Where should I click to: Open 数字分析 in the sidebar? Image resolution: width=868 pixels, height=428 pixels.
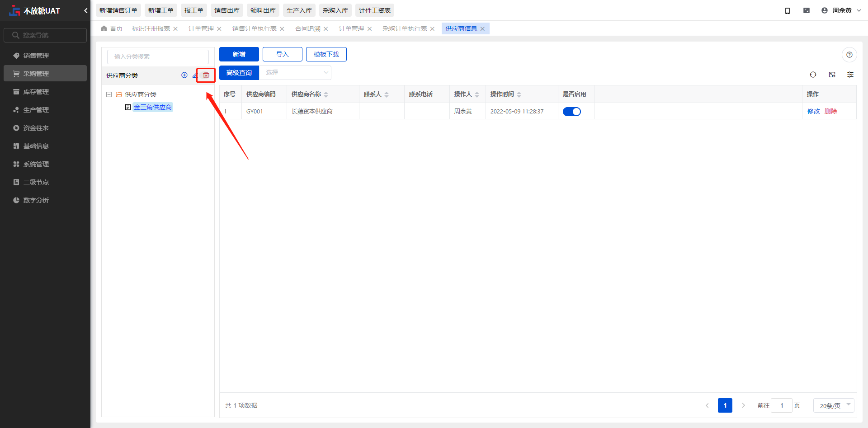[x=45, y=200]
